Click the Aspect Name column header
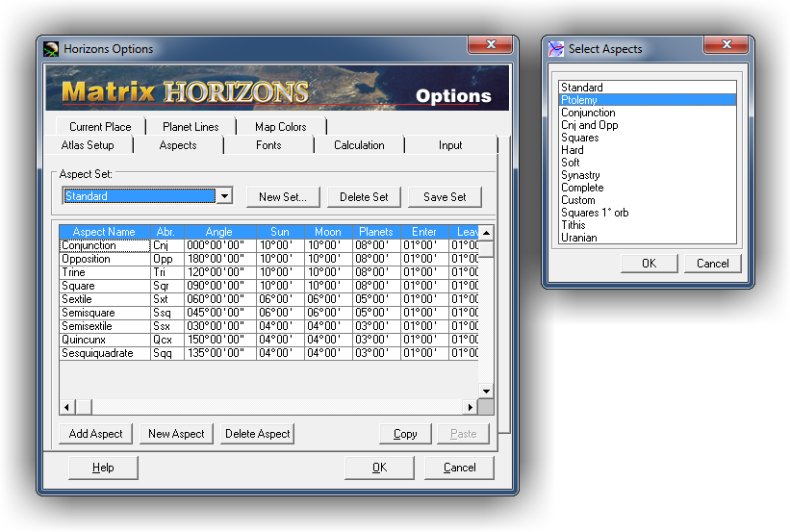The width and height of the screenshot is (790, 532). click(104, 232)
